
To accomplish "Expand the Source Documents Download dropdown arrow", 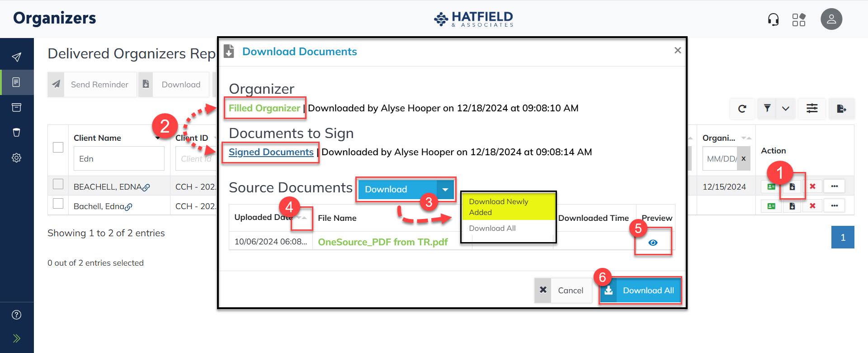I will [445, 190].
